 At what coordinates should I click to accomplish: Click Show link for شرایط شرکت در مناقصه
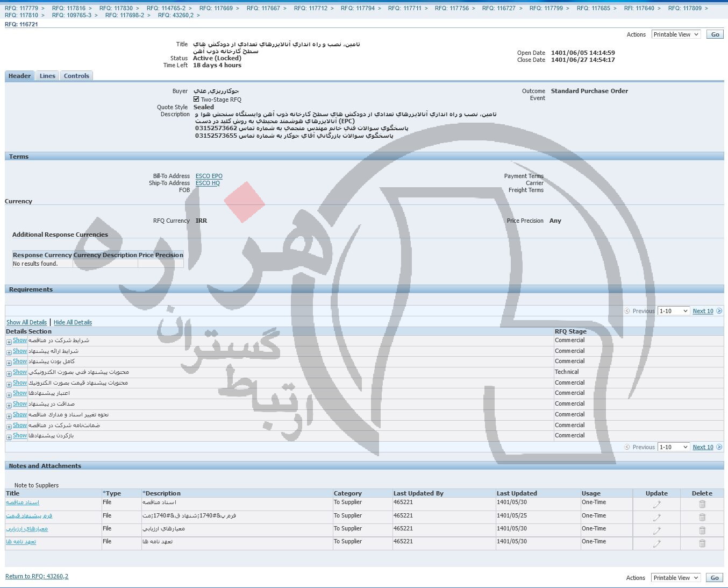click(x=20, y=340)
